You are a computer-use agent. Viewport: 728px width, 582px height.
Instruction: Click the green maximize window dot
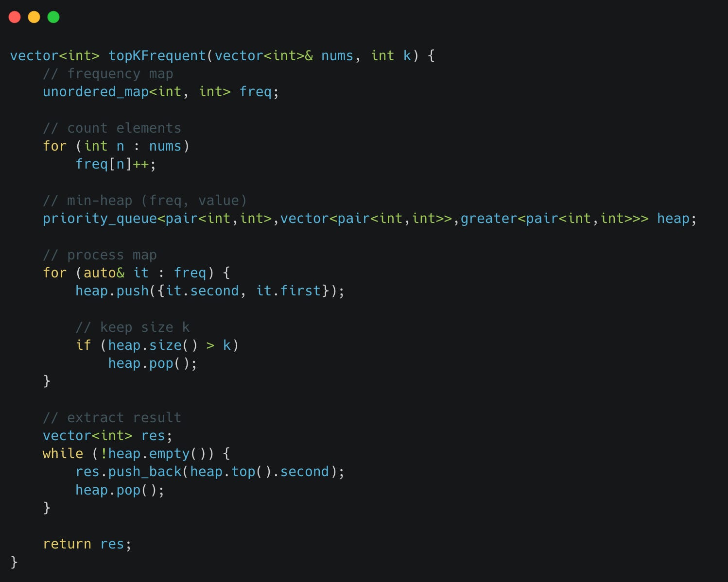[x=53, y=17]
